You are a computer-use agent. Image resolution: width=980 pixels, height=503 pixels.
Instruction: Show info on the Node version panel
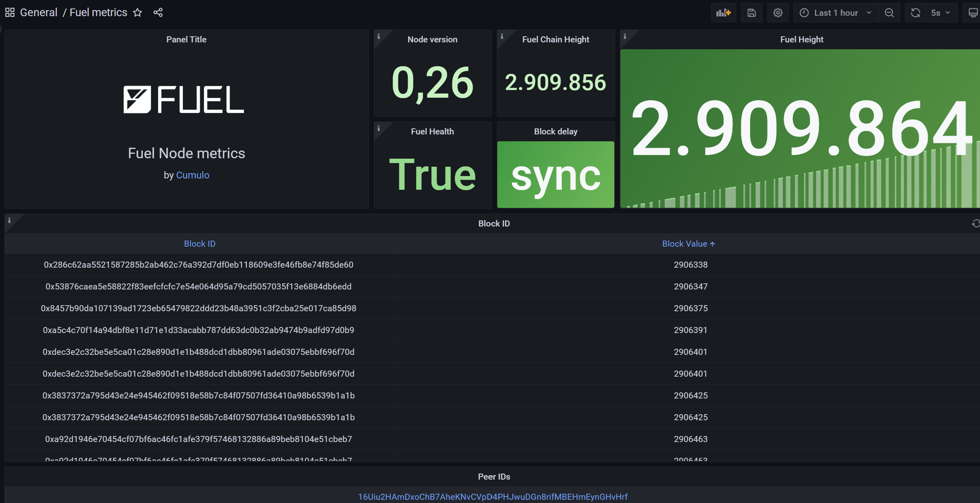coord(379,36)
